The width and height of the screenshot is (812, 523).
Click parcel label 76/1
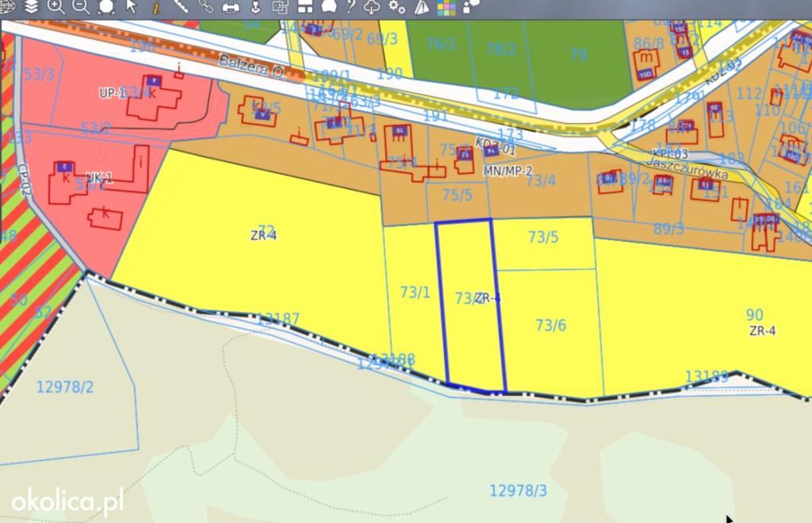coord(441,44)
